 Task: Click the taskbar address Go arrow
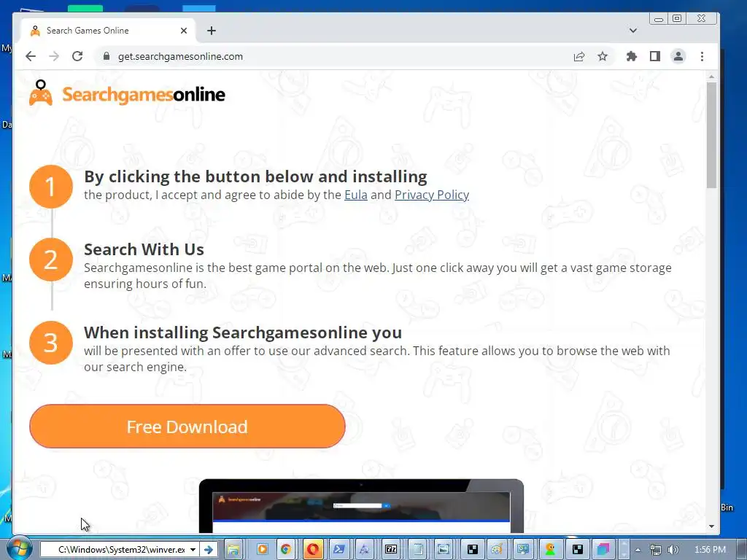point(209,550)
